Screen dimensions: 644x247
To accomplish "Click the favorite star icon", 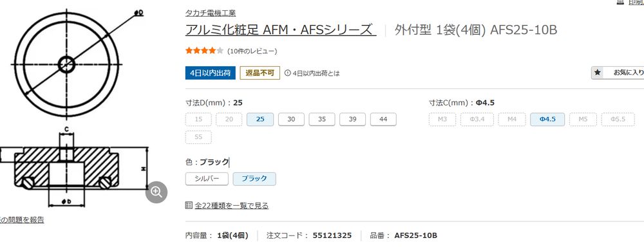I will (x=597, y=73).
